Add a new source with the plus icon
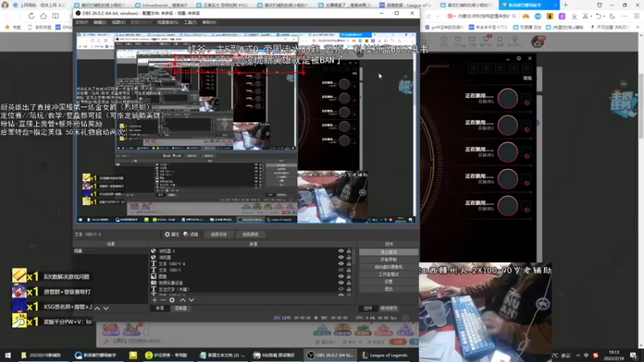The width and height of the screenshot is (644, 362). 155,300
